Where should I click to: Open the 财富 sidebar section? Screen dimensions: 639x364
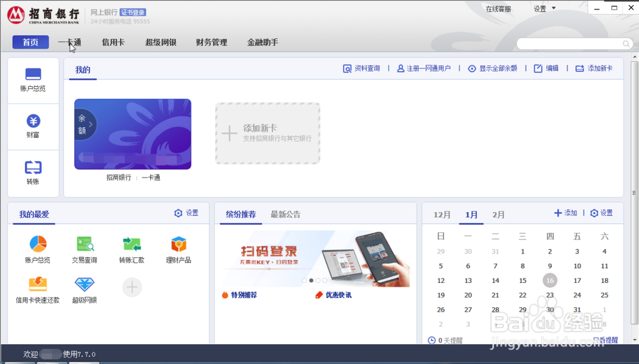click(33, 126)
